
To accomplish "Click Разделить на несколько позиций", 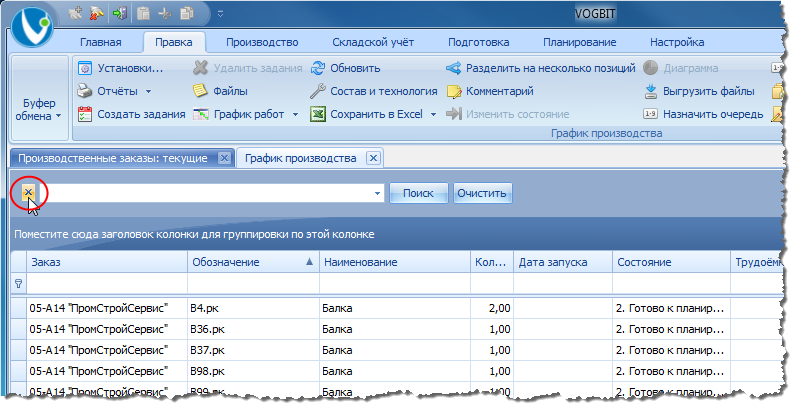I will pos(541,68).
